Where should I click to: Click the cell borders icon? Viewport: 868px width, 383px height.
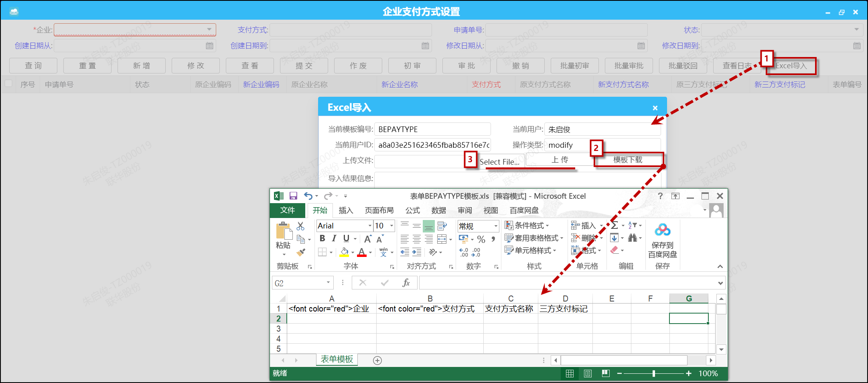tap(322, 252)
